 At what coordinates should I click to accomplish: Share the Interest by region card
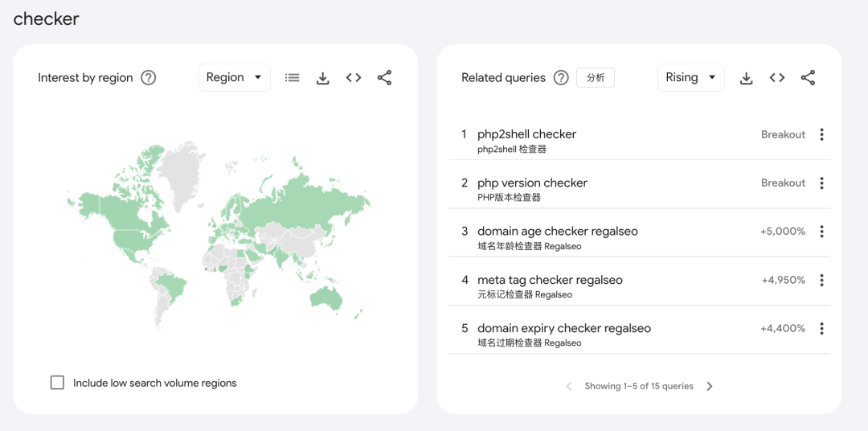coord(385,77)
